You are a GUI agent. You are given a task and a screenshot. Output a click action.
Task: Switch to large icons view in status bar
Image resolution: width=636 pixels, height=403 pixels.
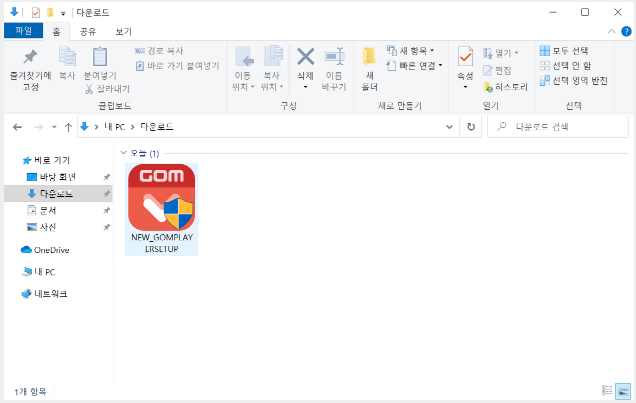click(x=623, y=391)
